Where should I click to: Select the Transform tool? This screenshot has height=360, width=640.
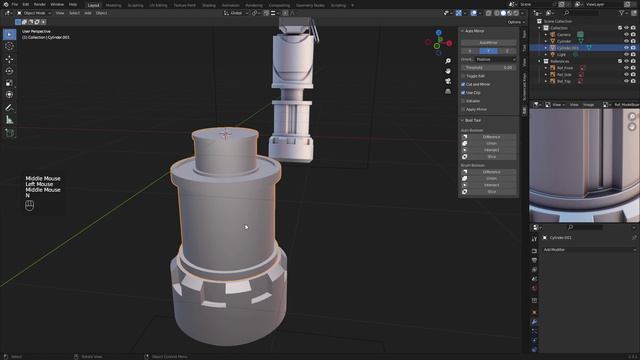pos(9,95)
